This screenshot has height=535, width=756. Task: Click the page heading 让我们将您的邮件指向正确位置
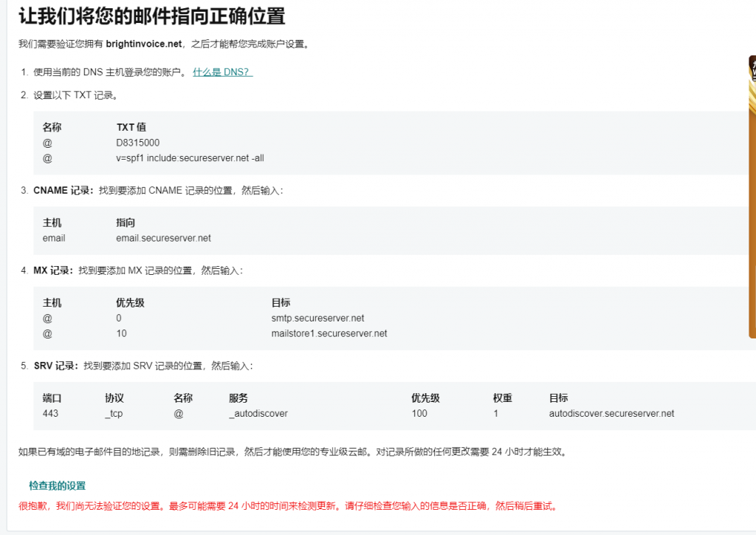pyautogui.click(x=151, y=16)
